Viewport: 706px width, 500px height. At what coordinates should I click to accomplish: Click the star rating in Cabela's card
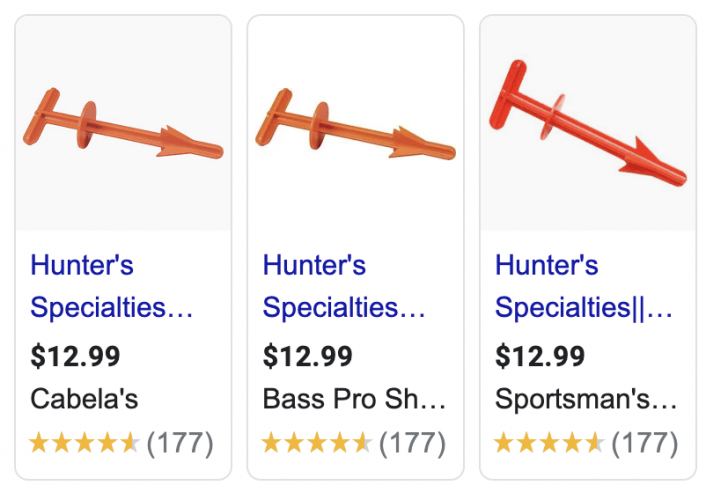coord(85,442)
